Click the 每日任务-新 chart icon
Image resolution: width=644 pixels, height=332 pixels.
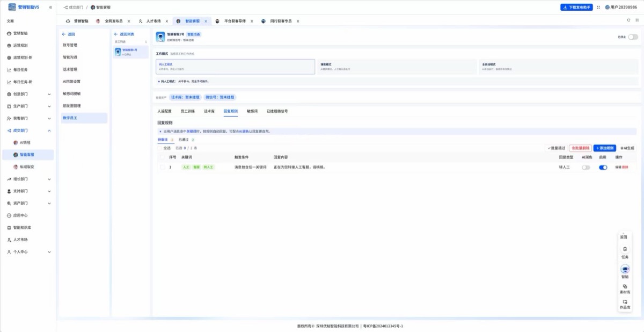tap(9, 82)
